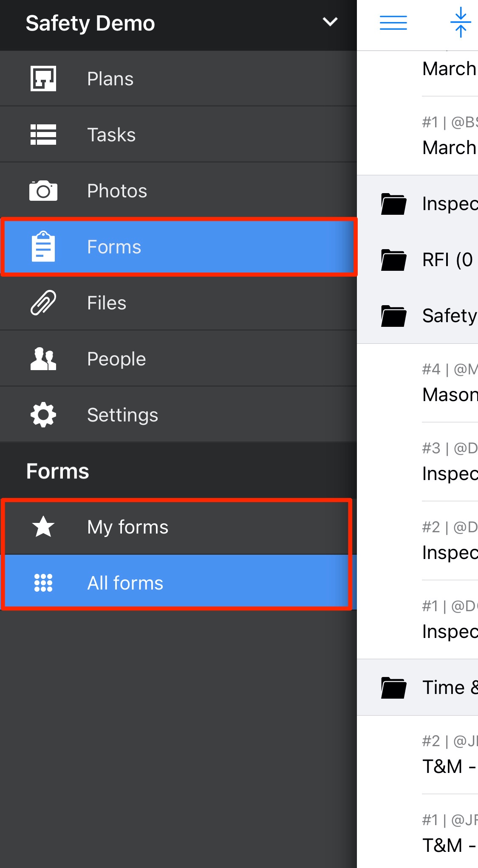Expand the Safety Demo project dropdown
The width and height of the screenshot is (478, 868).
coord(330,22)
